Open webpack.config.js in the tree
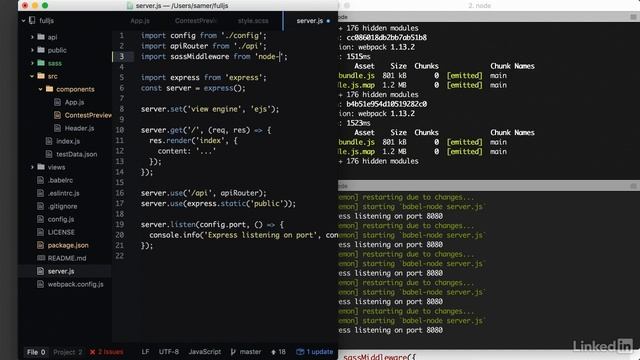 (x=76, y=284)
